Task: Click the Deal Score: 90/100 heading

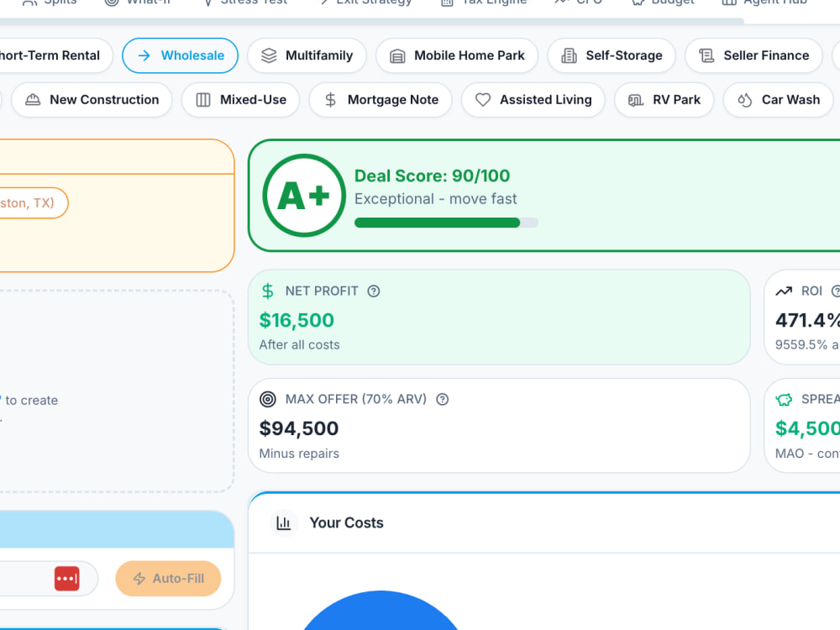Action: pyautogui.click(x=433, y=176)
